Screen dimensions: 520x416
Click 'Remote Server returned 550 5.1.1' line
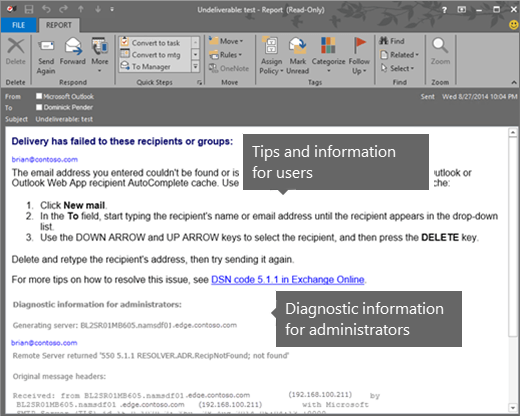point(151,356)
